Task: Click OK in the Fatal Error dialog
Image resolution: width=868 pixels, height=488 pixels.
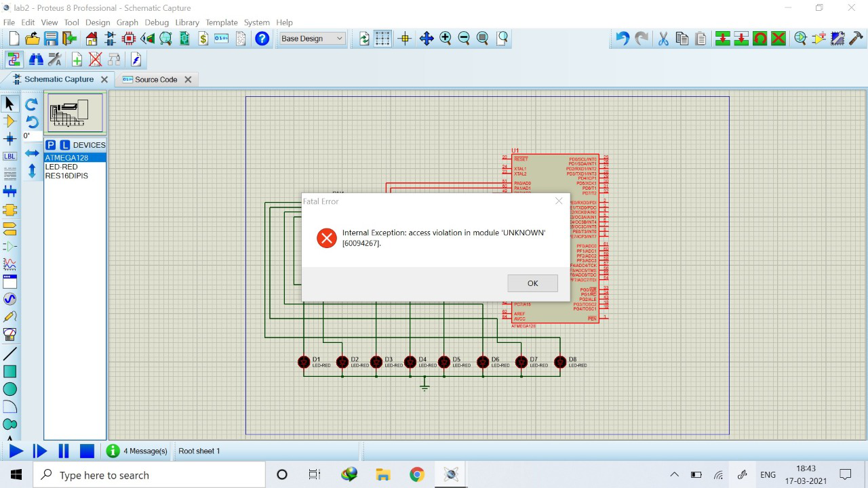Action: 532,283
